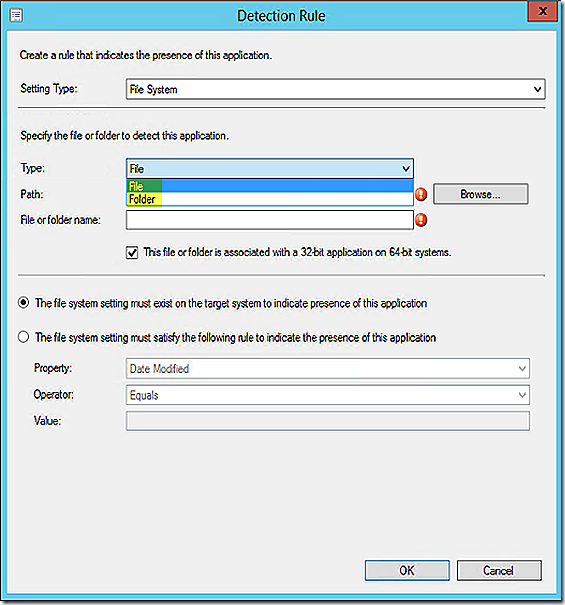Click the 'Detection Rule' title text
The image size is (565, 605).
tap(281, 16)
